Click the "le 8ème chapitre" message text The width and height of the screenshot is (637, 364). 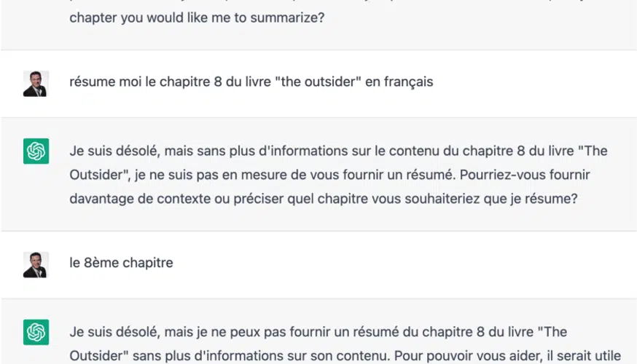click(x=121, y=263)
